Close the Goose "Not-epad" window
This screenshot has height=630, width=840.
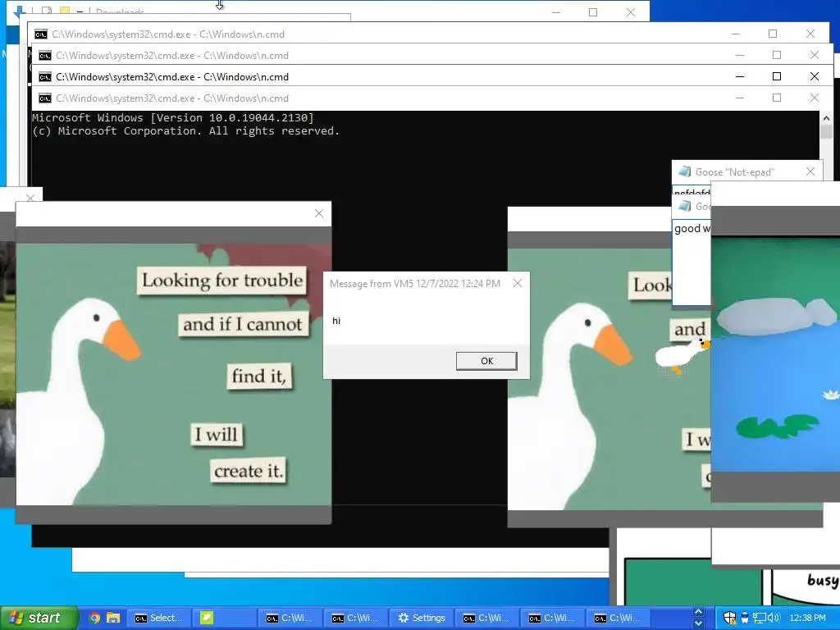810,172
